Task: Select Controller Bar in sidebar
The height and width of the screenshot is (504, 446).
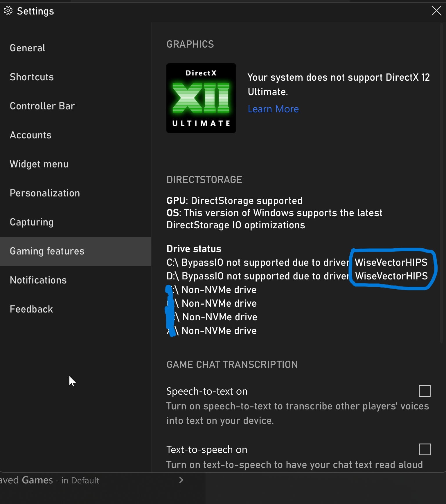Action: (42, 106)
